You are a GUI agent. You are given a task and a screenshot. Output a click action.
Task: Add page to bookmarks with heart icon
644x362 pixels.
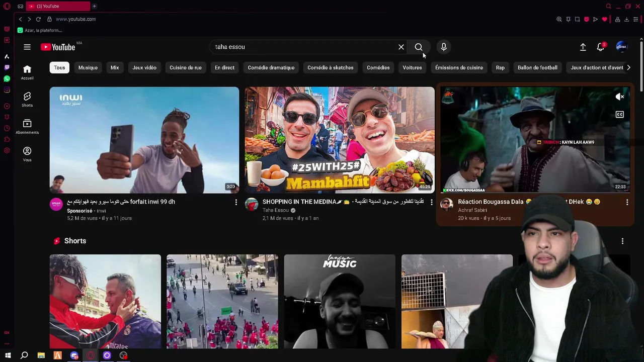604,19
